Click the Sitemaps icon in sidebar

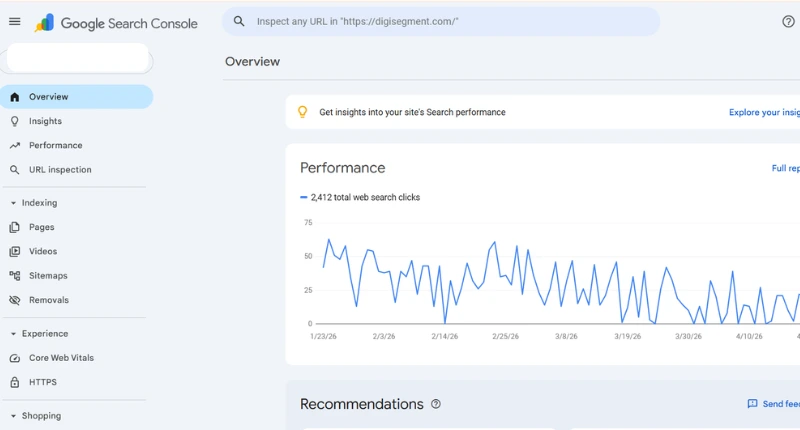tap(14, 276)
